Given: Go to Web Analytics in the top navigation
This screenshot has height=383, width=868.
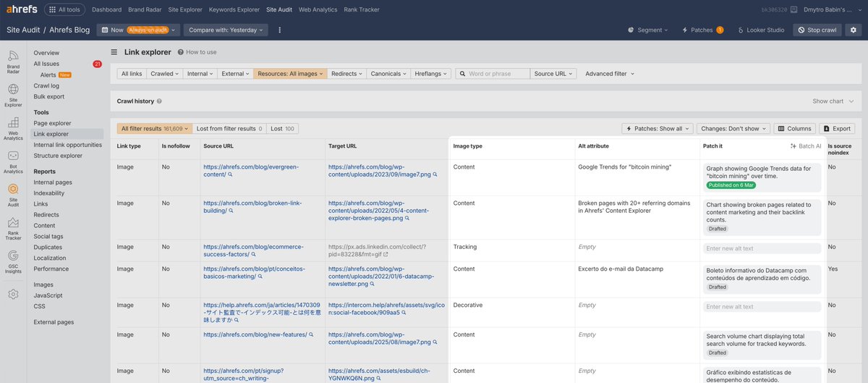Looking at the screenshot, I should 318,9.
